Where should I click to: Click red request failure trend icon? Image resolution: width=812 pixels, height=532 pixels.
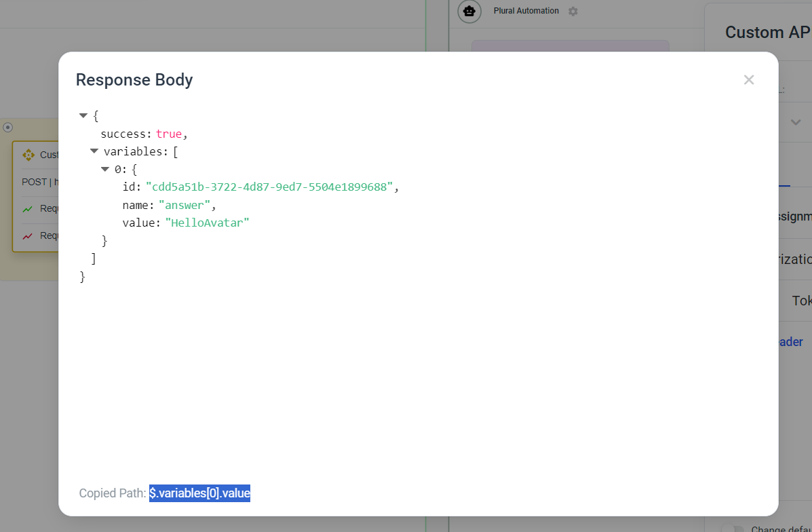(x=27, y=236)
